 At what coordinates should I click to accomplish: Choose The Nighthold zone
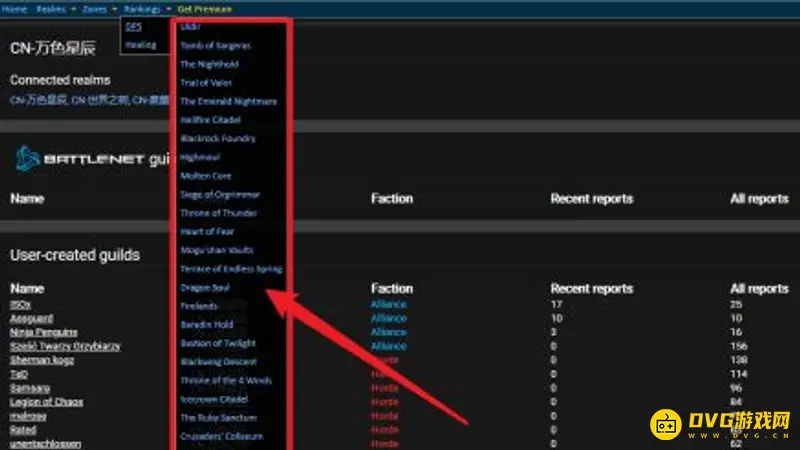(209, 64)
